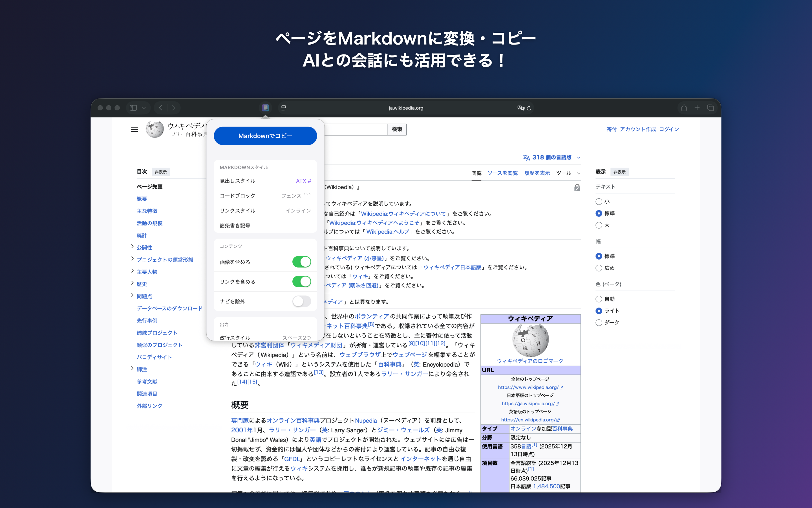
Task: Go back with the back arrow
Action: tap(161, 108)
